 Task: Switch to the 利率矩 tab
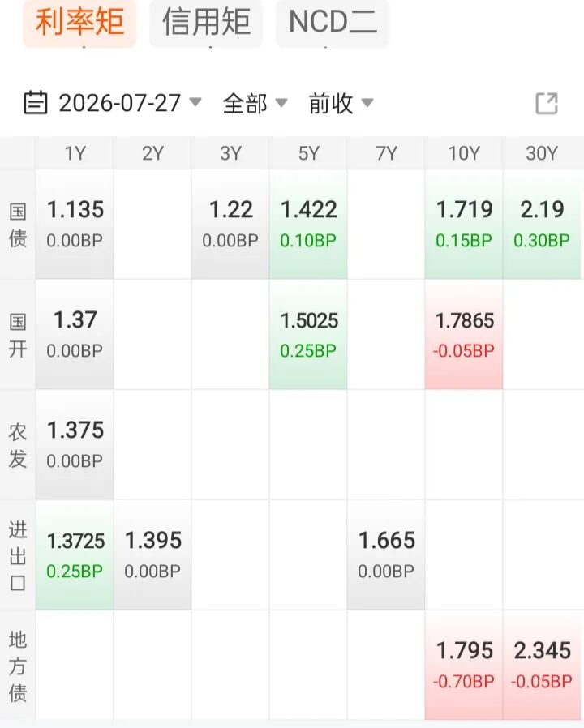(x=79, y=22)
